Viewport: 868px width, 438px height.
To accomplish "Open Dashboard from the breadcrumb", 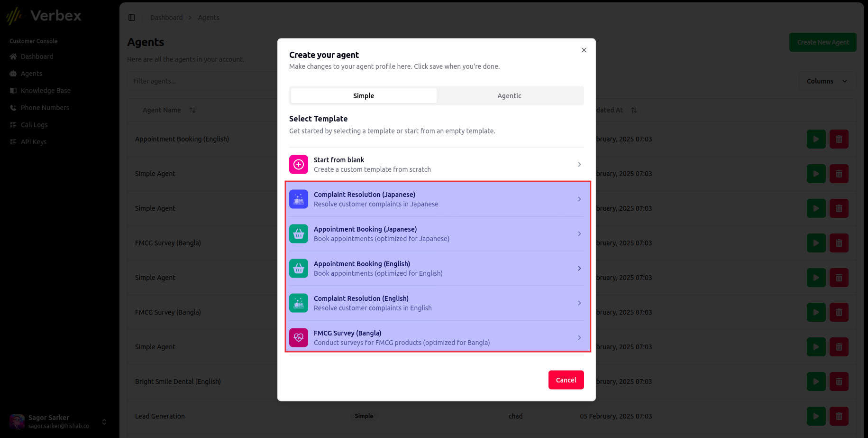I will tap(166, 17).
